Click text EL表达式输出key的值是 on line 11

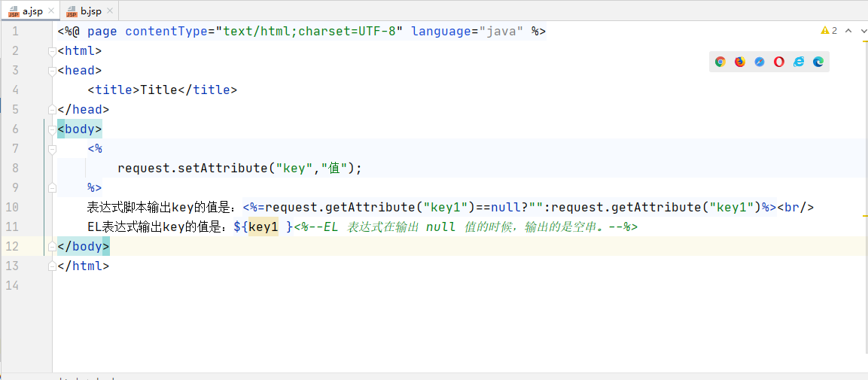coord(157,226)
